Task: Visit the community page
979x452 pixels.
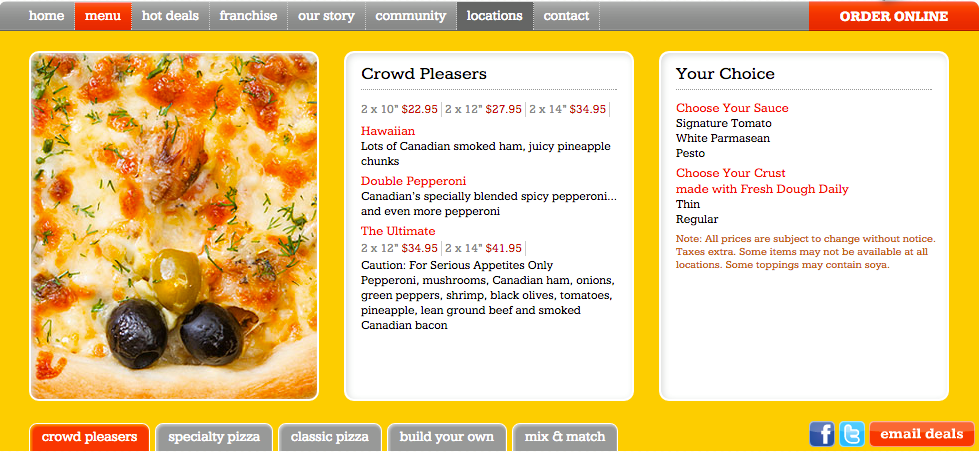Action: [411, 16]
